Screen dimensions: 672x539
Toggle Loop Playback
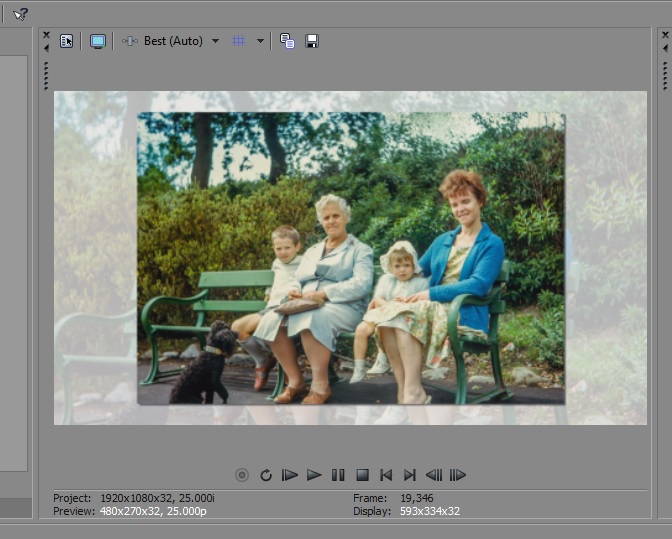pyautogui.click(x=266, y=475)
